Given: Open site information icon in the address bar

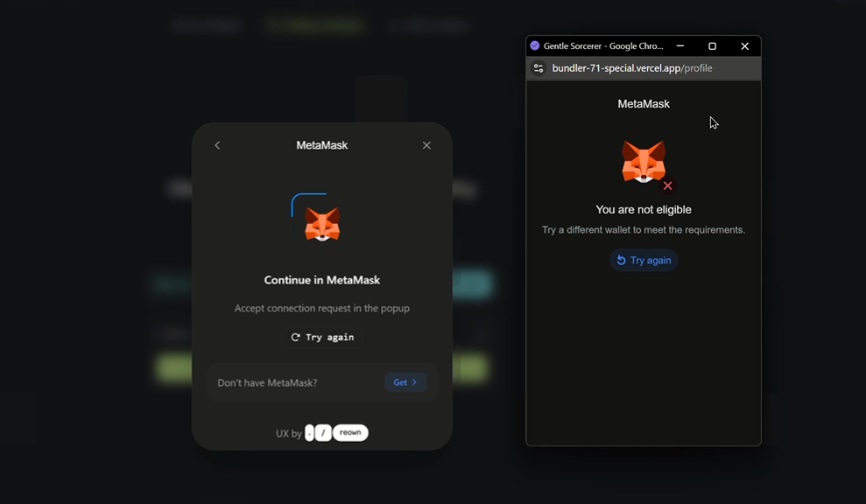Looking at the screenshot, I should tap(539, 68).
